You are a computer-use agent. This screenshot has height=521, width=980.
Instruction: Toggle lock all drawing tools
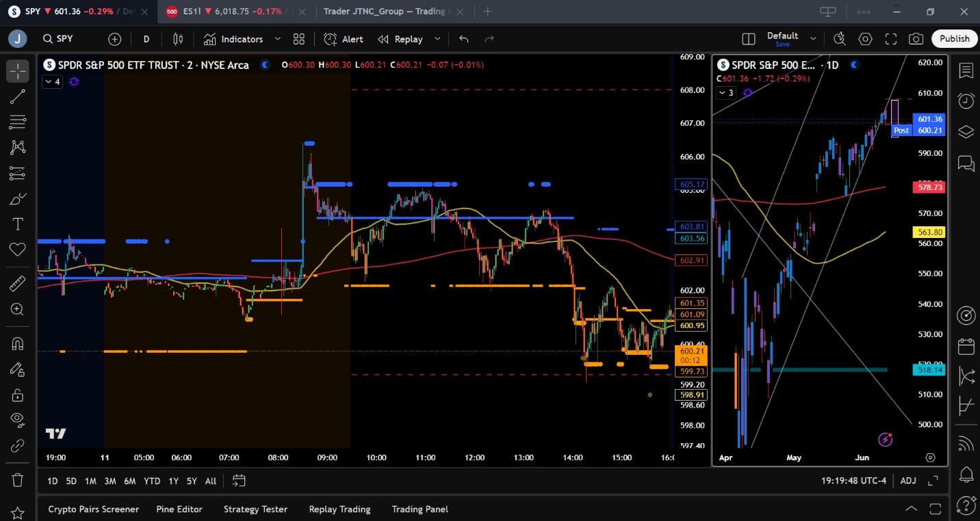pyautogui.click(x=18, y=395)
